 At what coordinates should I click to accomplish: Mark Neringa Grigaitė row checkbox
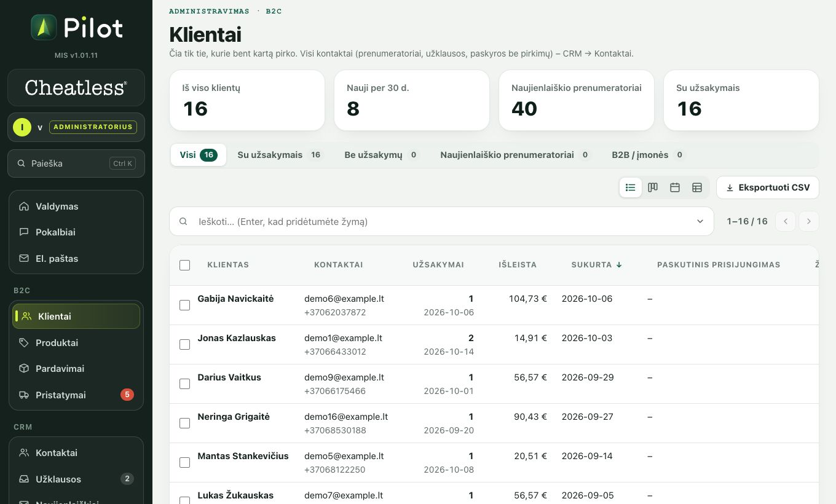(184, 423)
